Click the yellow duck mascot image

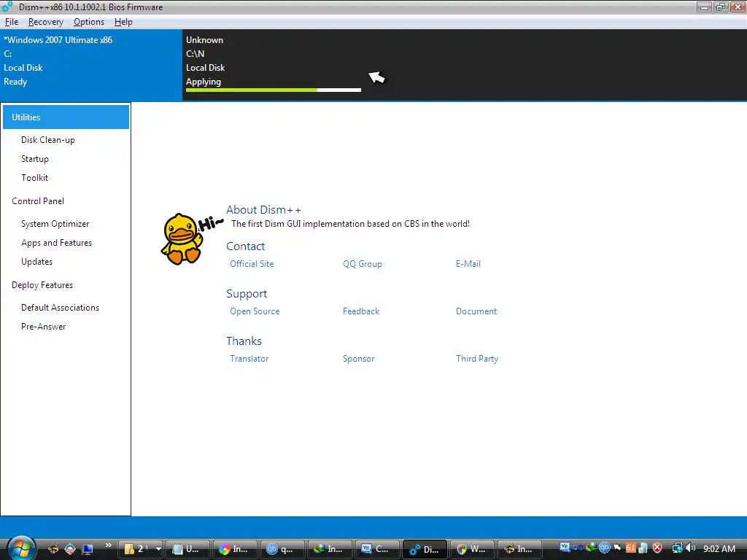click(x=182, y=238)
